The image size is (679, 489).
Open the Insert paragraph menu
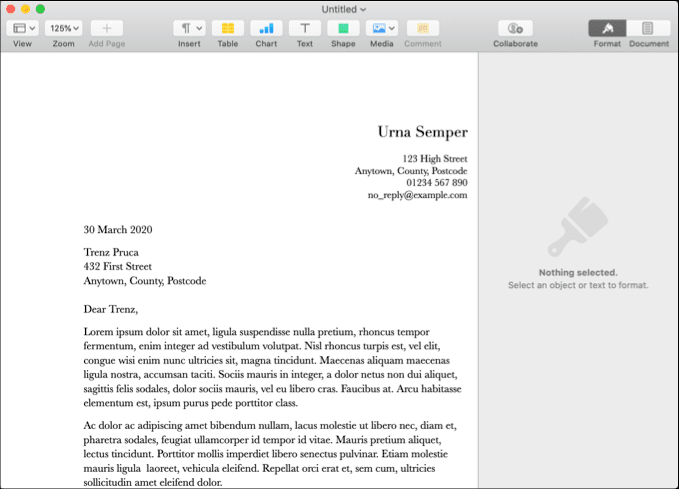click(x=189, y=28)
